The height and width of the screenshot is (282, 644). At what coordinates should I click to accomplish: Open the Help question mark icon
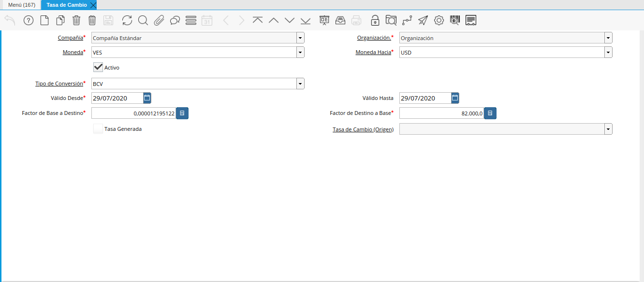pos(29,20)
